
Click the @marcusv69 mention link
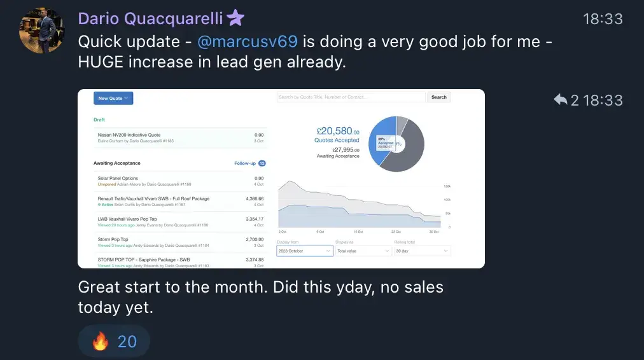(248, 42)
